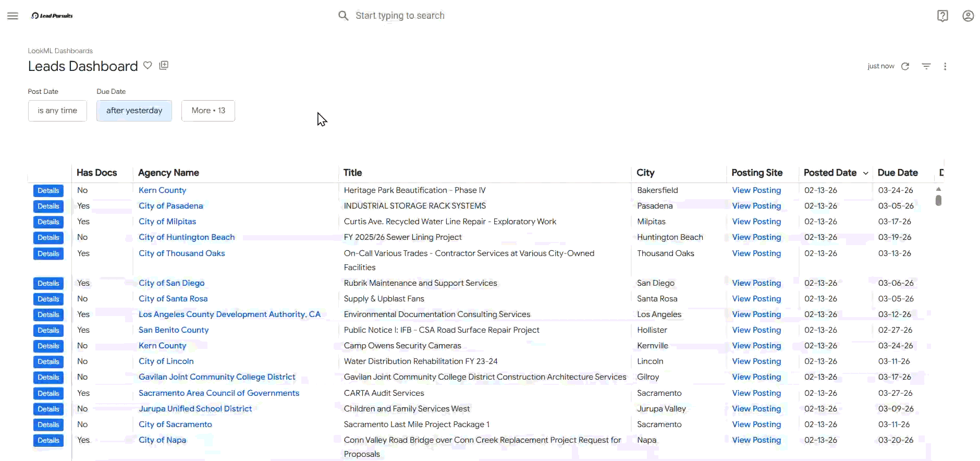Select city cell 'Hollister'
Image resolution: width=980 pixels, height=461 pixels.
[x=652, y=330]
